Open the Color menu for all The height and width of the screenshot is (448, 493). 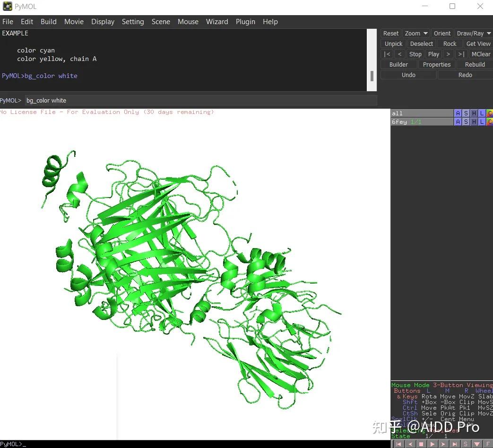pos(490,113)
